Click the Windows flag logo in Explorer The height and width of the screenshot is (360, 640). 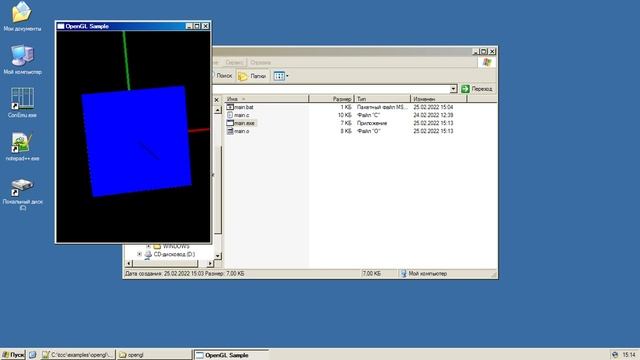[x=487, y=62]
